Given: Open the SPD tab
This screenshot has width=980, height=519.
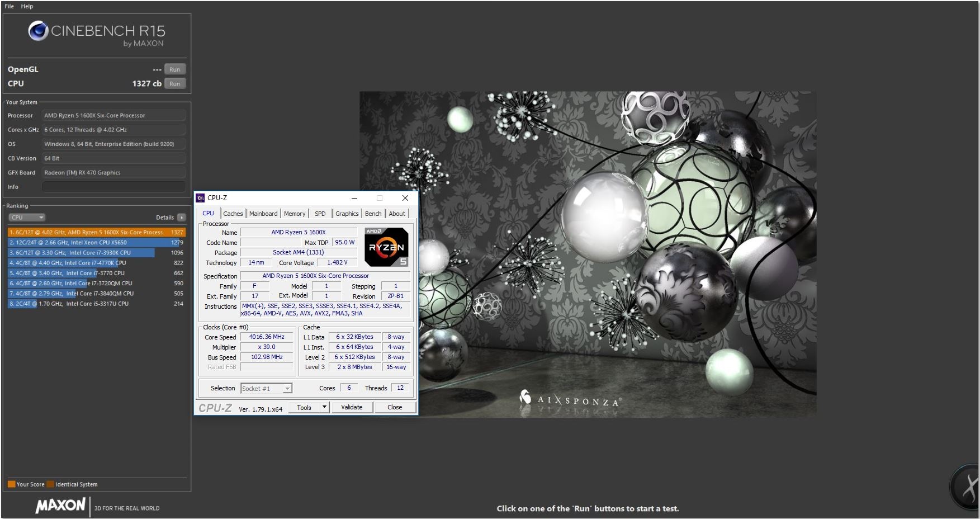Looking at the screenshot, I should point(320,213).
